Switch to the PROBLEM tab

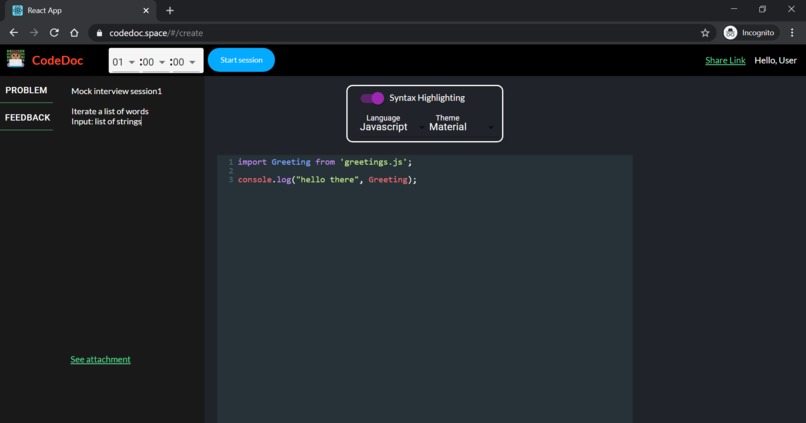tap(26, 90)
